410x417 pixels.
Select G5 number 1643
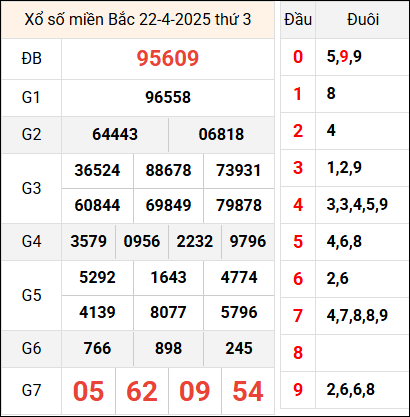coord(168,277)
